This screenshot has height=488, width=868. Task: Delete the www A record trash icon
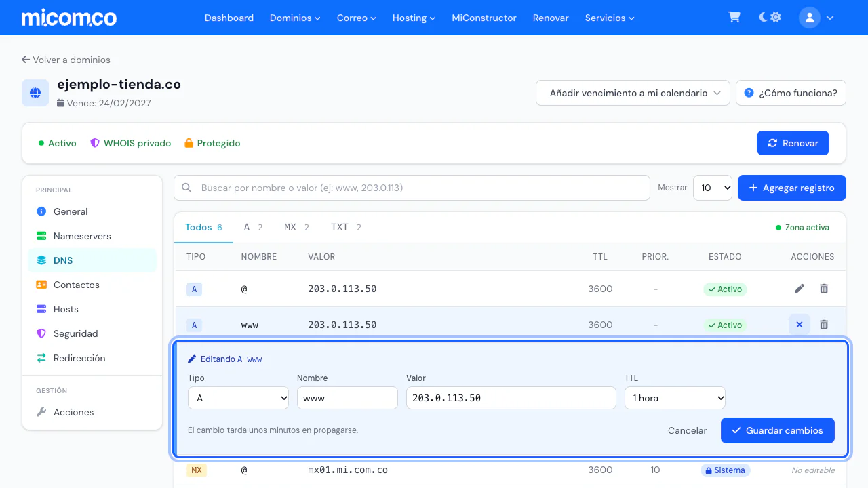click(x=824, y=325)
